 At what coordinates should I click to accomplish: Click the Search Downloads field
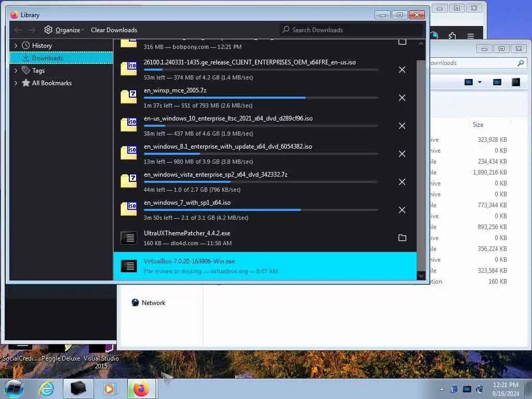point(352,30)
